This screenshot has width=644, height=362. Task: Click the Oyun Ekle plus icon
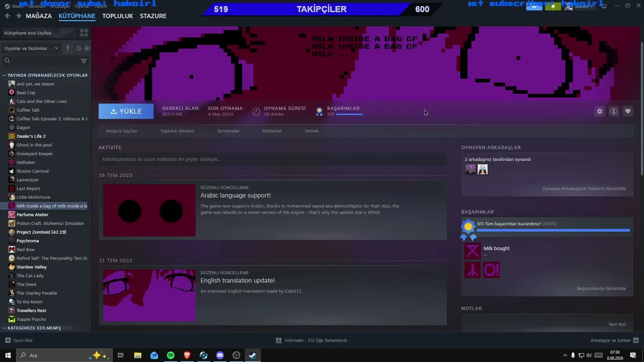(8, 340)
